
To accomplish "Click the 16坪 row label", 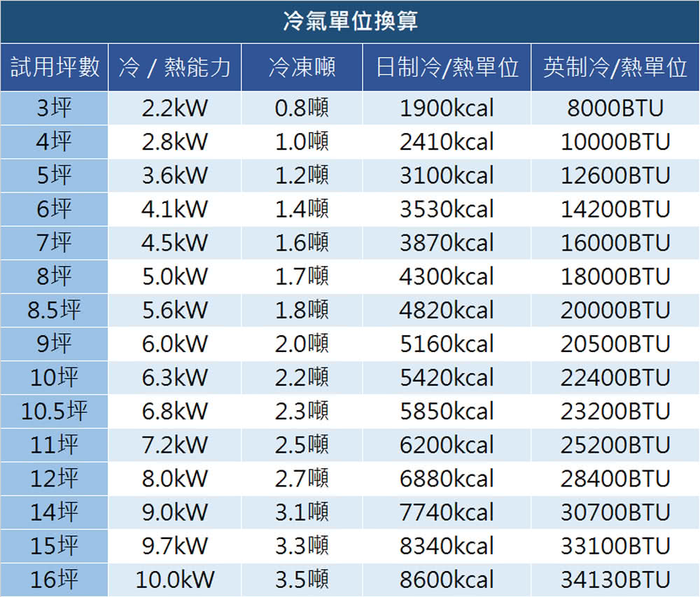I will [x=54, y=579].
